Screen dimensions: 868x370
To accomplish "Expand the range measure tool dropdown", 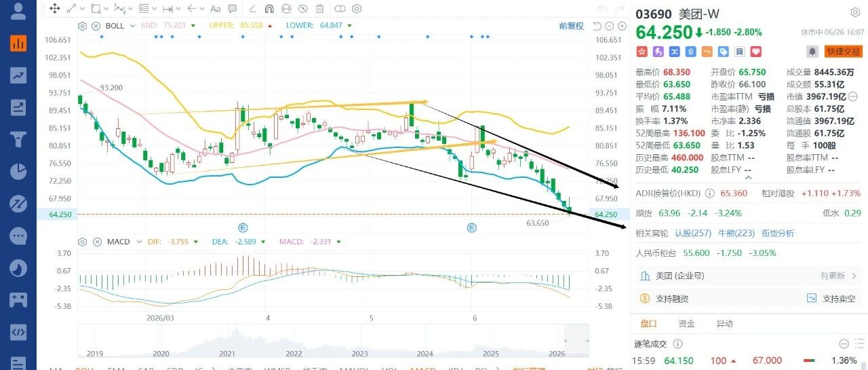I will click(x=177, y=9).
